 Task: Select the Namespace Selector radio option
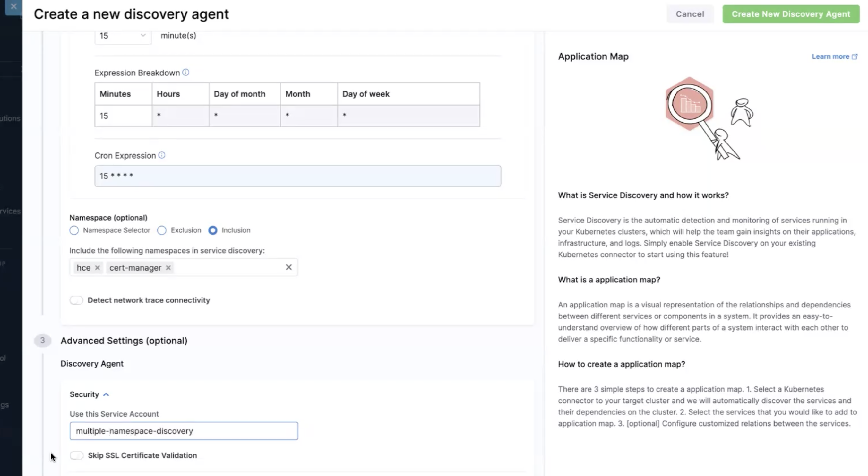[74, 230]
